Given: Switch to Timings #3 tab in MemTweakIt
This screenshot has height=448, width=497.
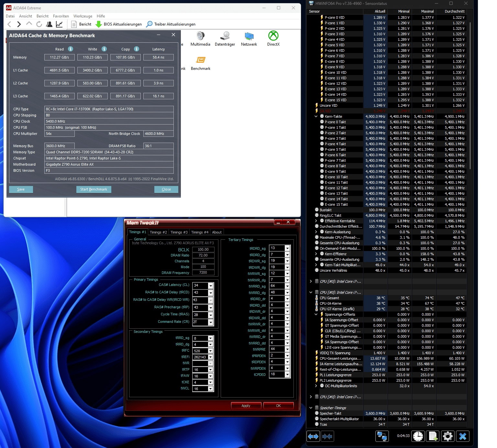Looking at the screenshot, I should (179, 232).
